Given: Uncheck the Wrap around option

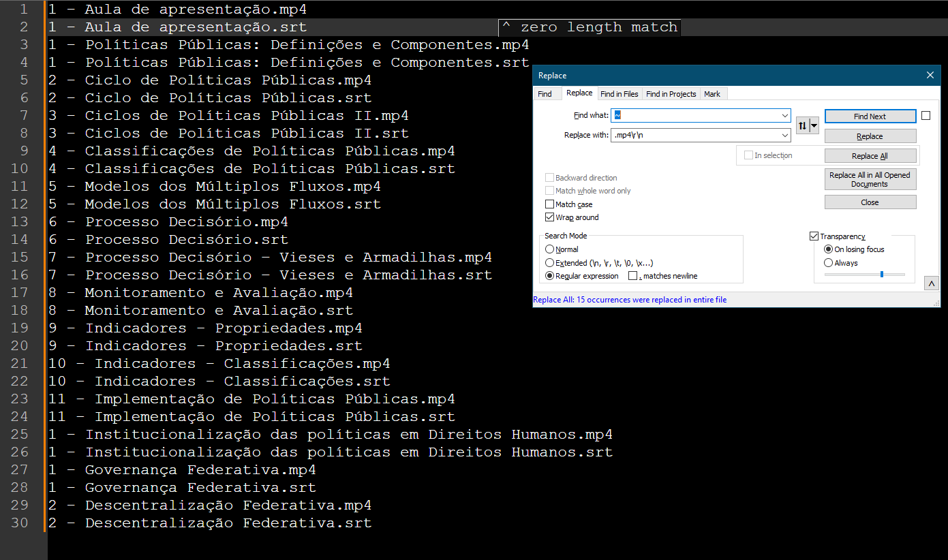Looking at the screenshot, I should click(550, 217).
